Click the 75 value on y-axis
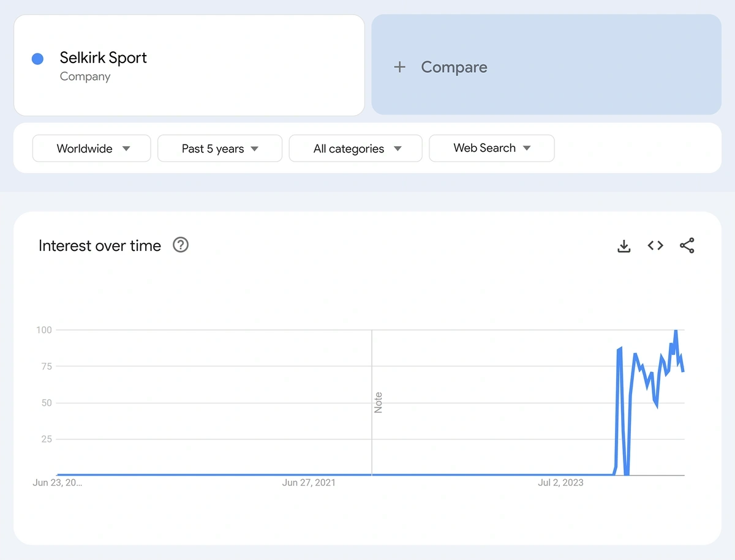This screenshot has height=560, width=735. click(47, 367)
